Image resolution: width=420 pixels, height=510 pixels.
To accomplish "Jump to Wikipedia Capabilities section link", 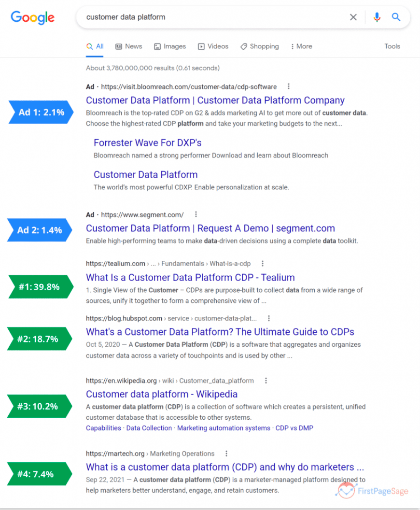I will coord(103,428).
